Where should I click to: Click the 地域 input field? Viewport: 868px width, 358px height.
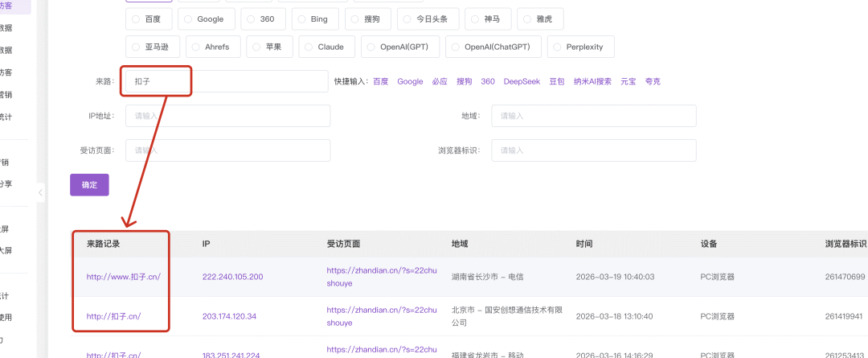(x=593, y=116)
